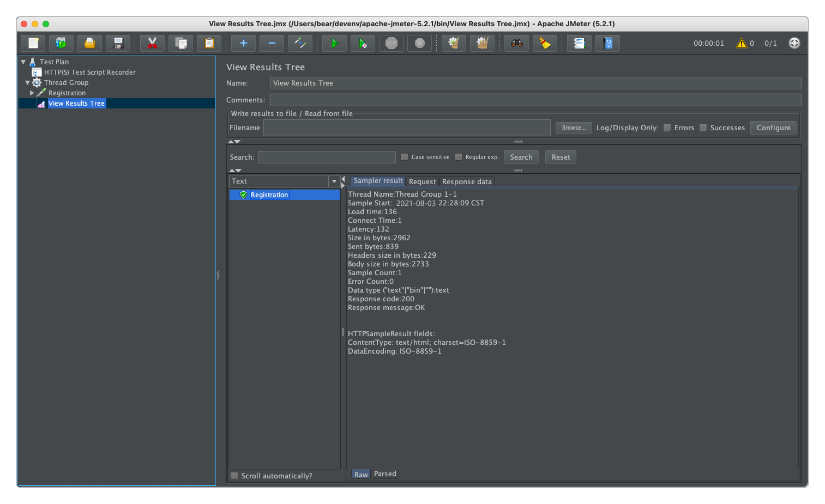Open the Templates icon
The image size is (825, 504).
(61, 43)
